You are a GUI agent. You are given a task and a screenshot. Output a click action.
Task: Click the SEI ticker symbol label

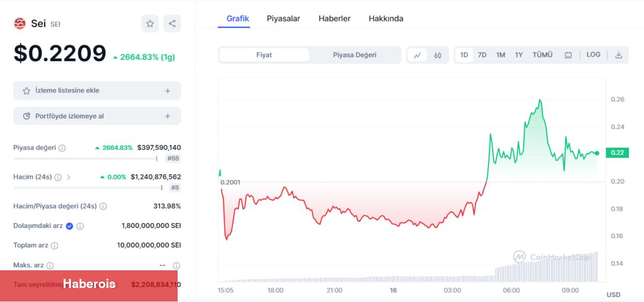click(x=55, y=24)
